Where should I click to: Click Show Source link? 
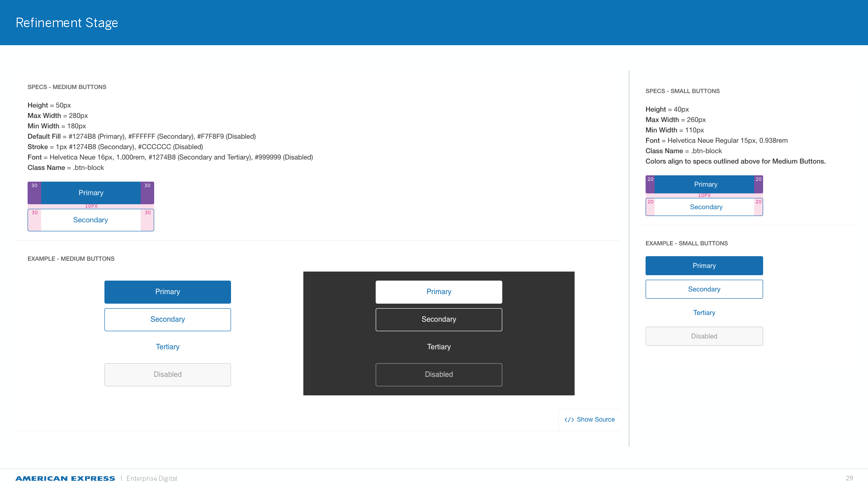pyautogui.click(x=595, y=420)
